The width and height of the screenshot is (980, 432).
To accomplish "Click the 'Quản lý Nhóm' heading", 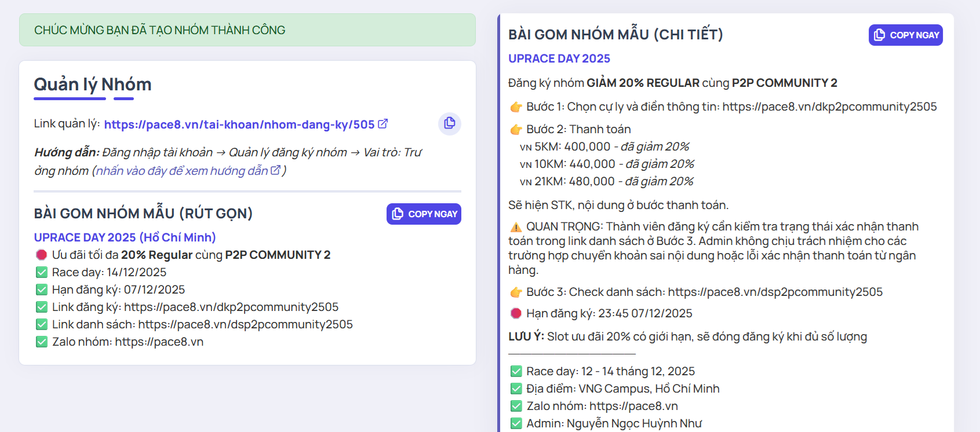I will (x=93, y=85).
